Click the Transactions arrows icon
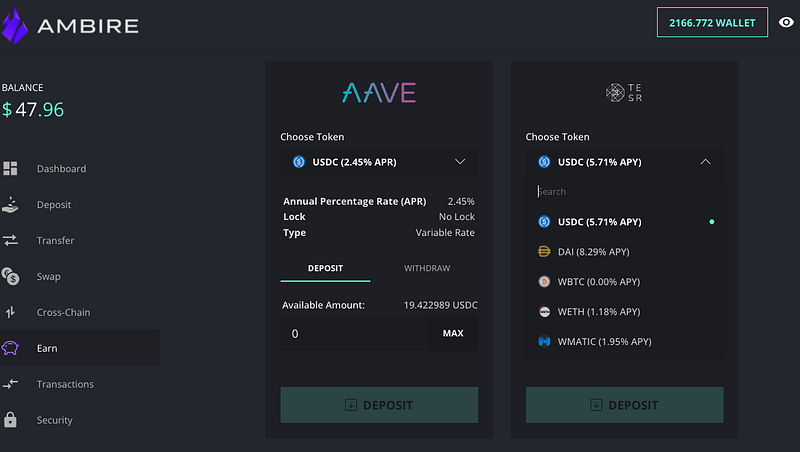Viewport: 800px width, 452px height. (10, 384)
